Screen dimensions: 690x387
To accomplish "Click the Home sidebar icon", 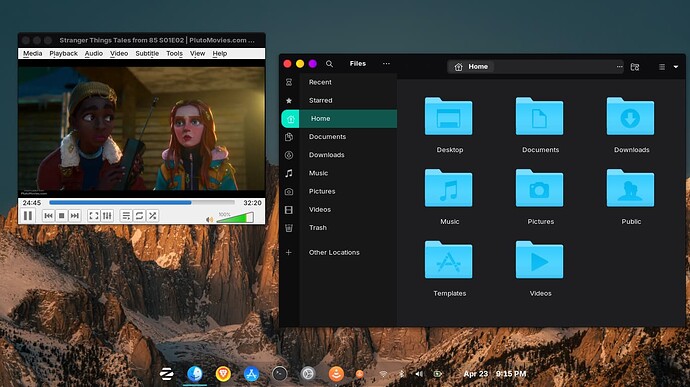I will click(290, 119).
